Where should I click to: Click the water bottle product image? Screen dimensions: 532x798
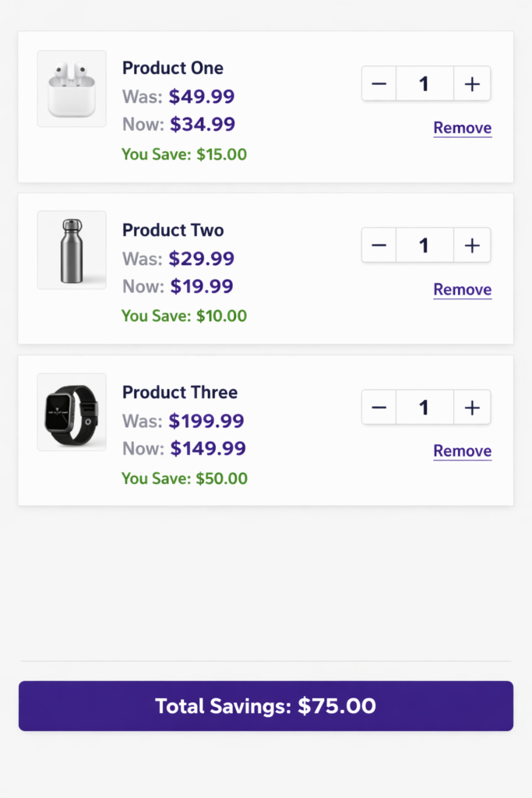coord(71,249)
